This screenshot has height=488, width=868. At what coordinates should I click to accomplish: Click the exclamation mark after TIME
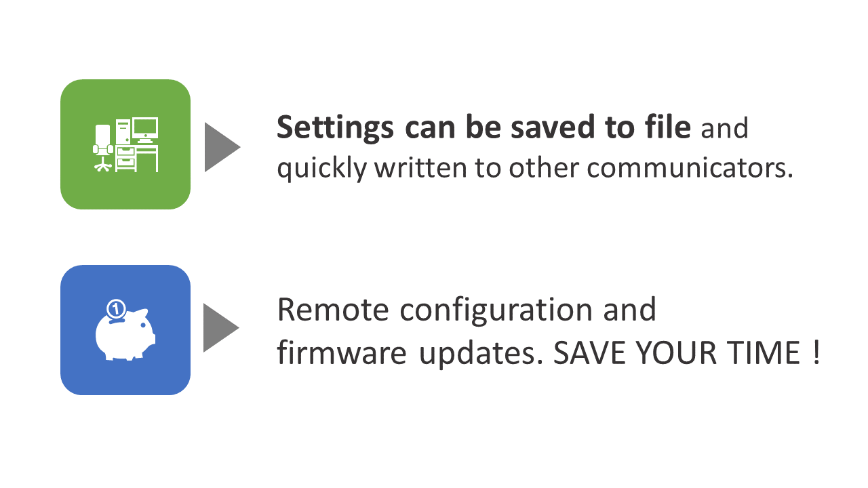pos(816,353)
